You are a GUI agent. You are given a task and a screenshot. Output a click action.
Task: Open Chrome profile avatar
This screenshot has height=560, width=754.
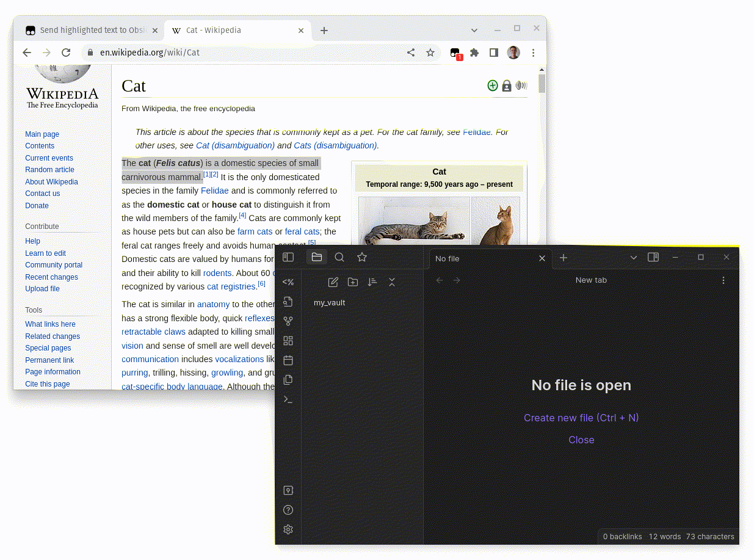point(513,53)
